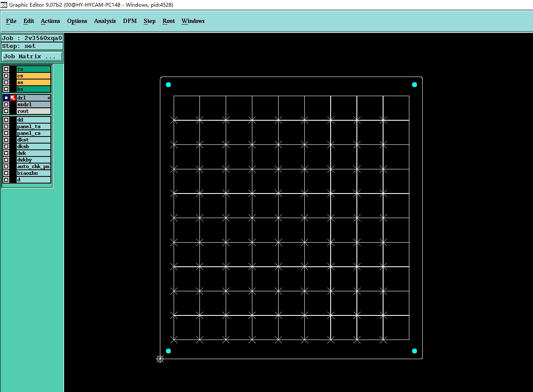Click the top-left cyan drill hole
This screenshot has height=392, width=533.
pos(168,84)
